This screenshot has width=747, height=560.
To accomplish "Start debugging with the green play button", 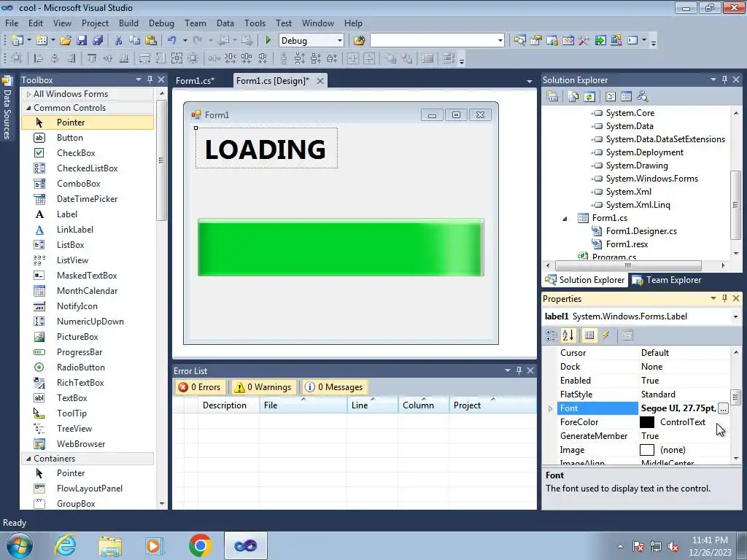I will click(268, 41).
